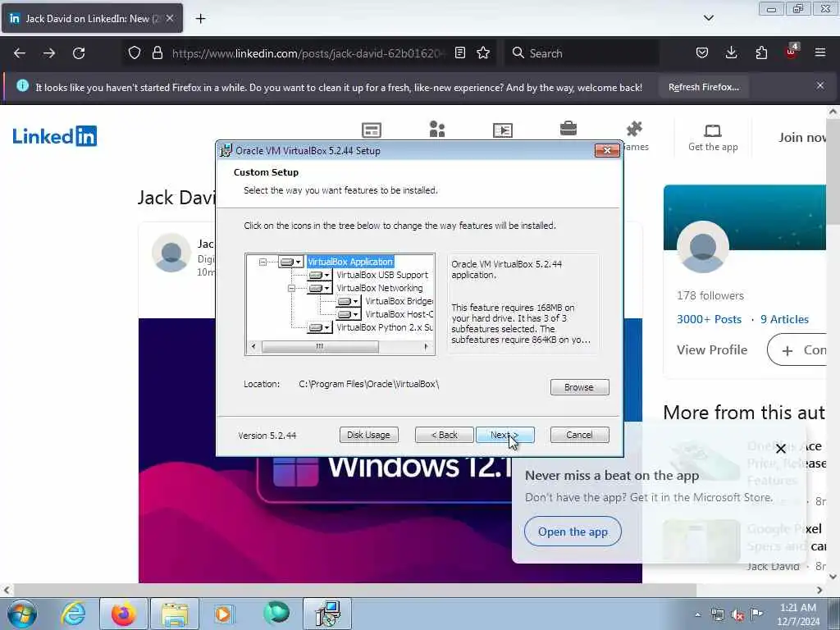840x630 pixels.
Task: Reload the current LinkedIn page
Action: click(x=79, y=53)
